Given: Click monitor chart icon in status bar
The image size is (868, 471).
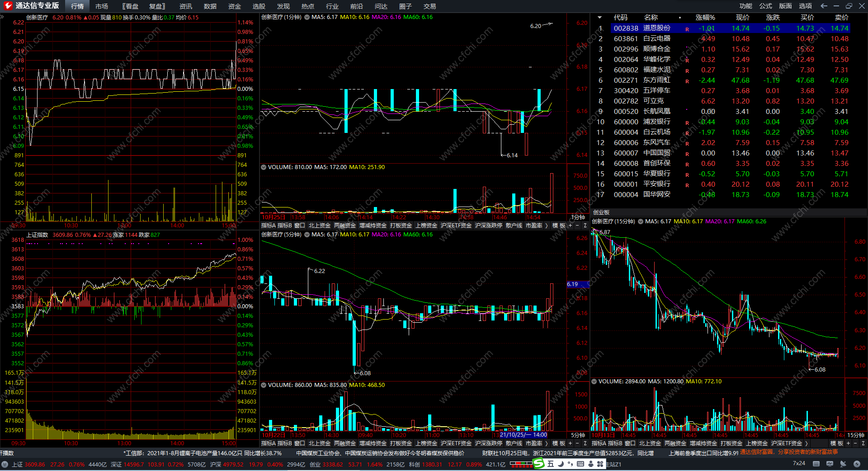Looking at the screenshot, I should pyautogui.click(x=830, y=464).
